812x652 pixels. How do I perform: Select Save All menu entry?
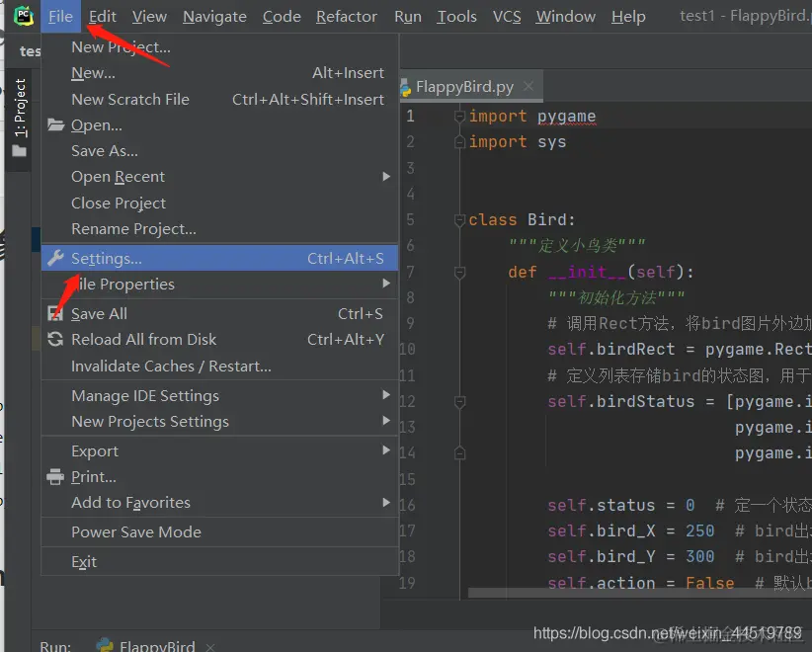tap(219, 313)
